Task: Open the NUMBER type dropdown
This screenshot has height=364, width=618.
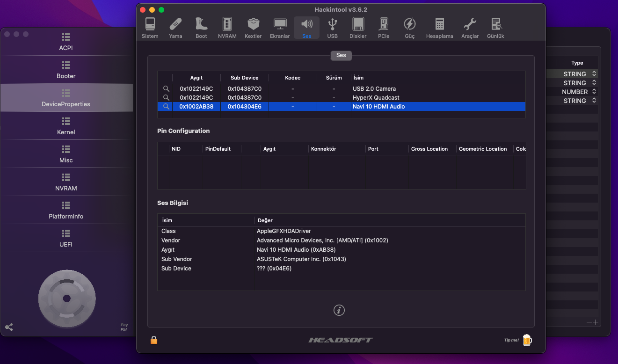Action: (594, 92)
